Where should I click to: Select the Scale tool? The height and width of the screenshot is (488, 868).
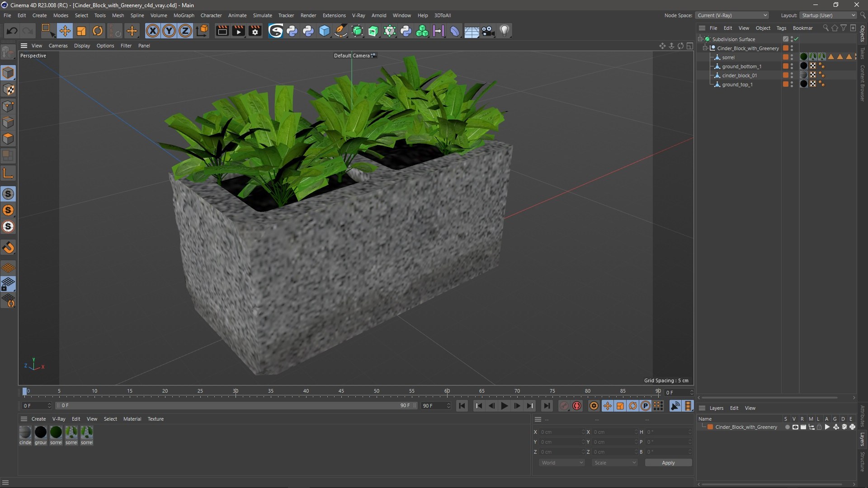(81, 31)
